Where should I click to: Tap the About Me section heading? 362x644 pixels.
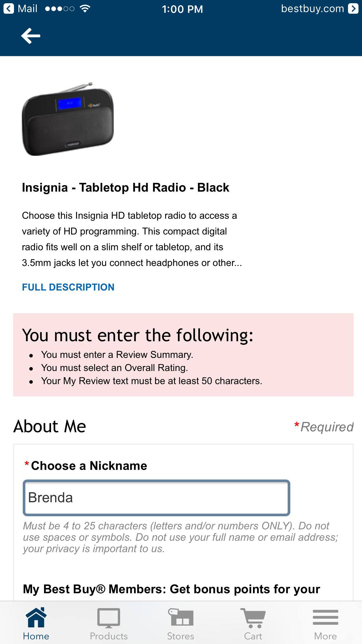pyautogui.click(x=50, y=426)
